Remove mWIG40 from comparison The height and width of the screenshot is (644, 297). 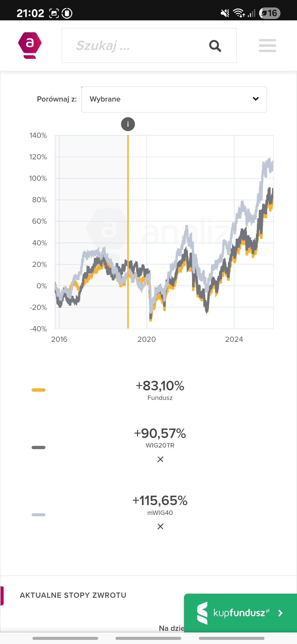click(160, 526)
